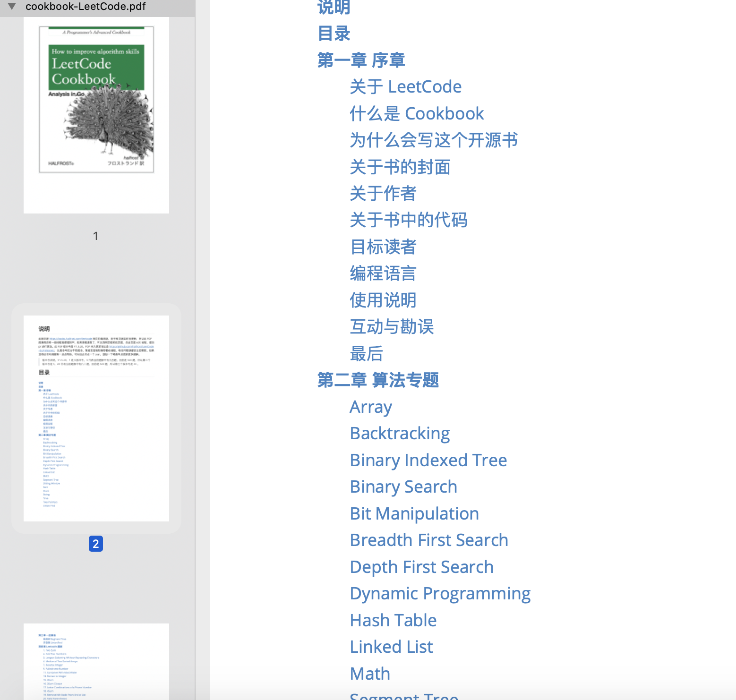Click the page number 2 badge

tap(96, 544)
